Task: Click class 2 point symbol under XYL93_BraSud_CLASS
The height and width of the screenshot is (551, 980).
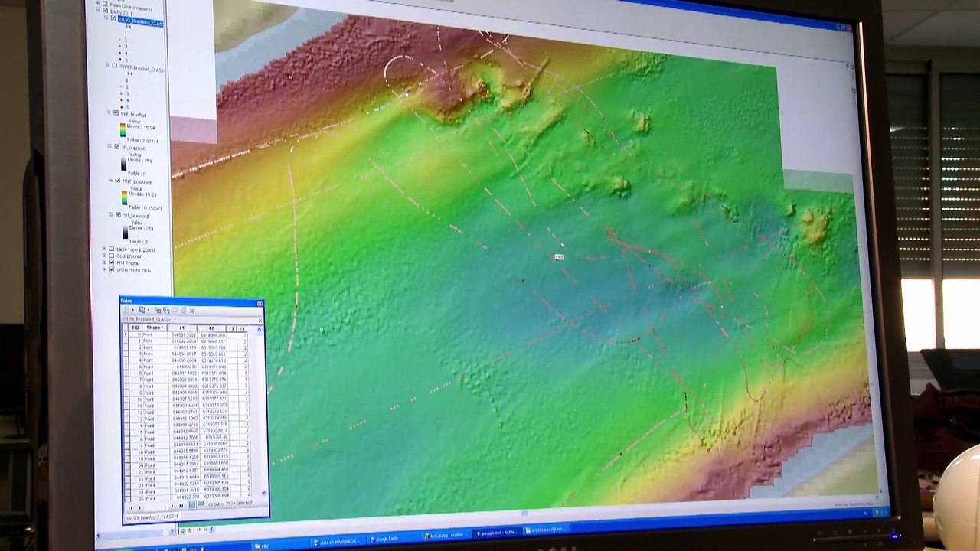Action: click(x=122, y=86)
